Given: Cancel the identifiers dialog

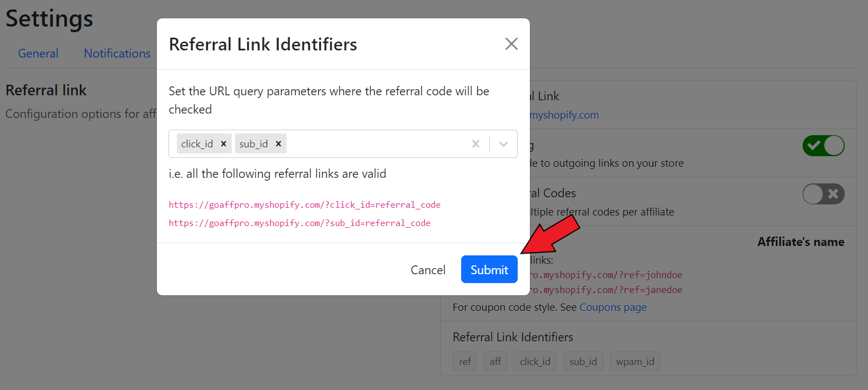Looking at the screenshot, I should coord(428,270).
